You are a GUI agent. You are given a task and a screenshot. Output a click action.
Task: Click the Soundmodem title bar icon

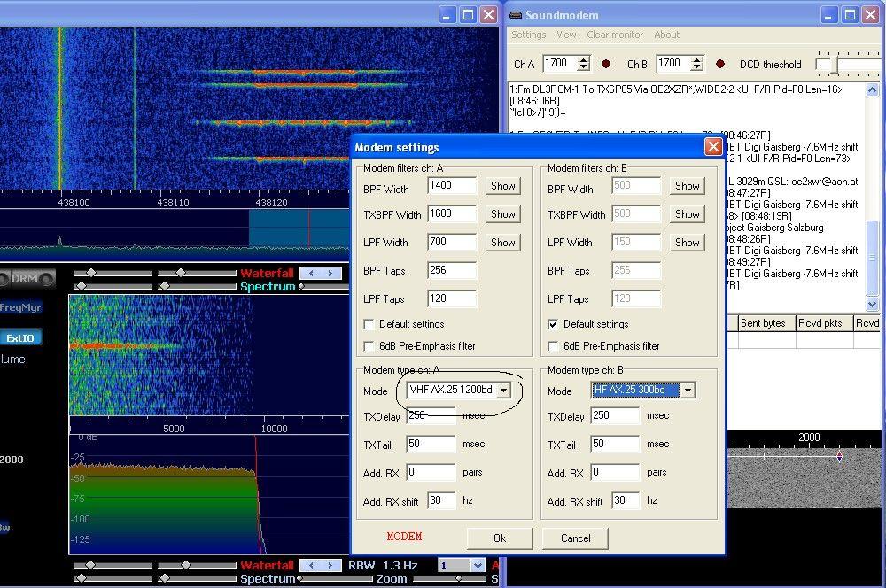point(516,15)
